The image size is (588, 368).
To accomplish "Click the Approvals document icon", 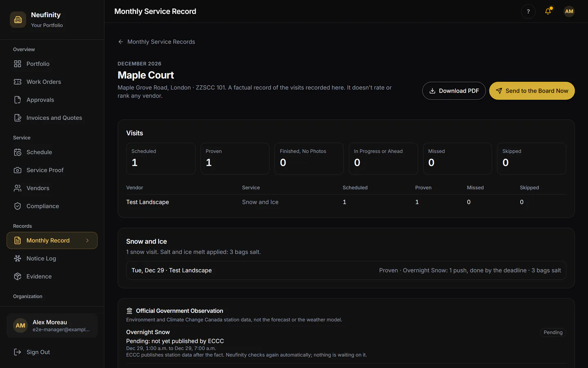I will tap(18, 100).
